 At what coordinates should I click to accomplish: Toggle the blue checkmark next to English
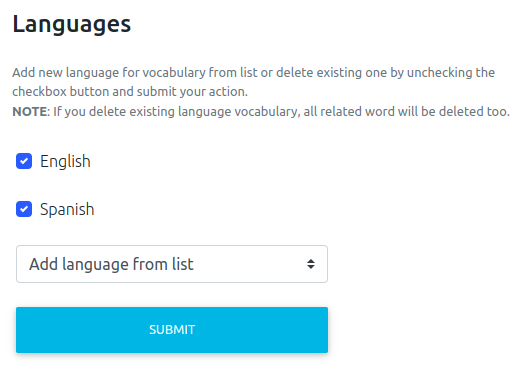tap(24, 161)
